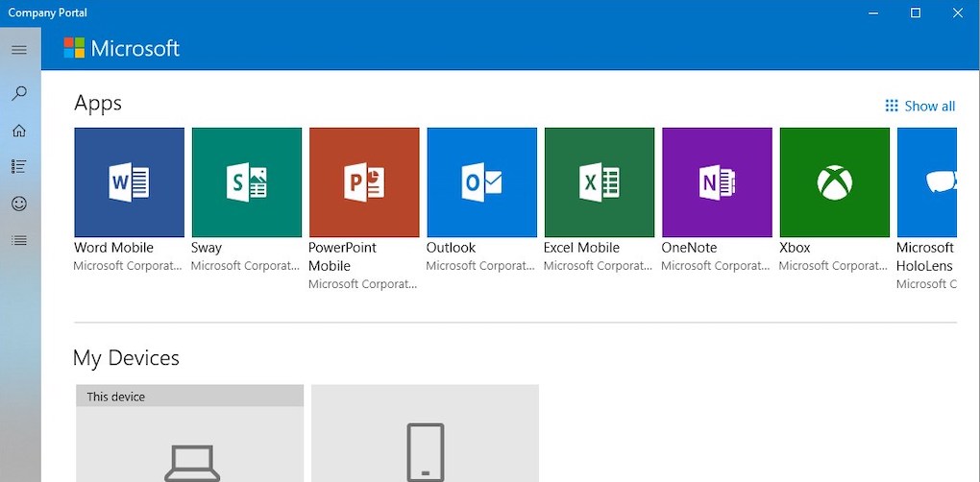980x482 pixels.
Task: Go to Home via sidebar icon
Action: (x=19, y=131)
